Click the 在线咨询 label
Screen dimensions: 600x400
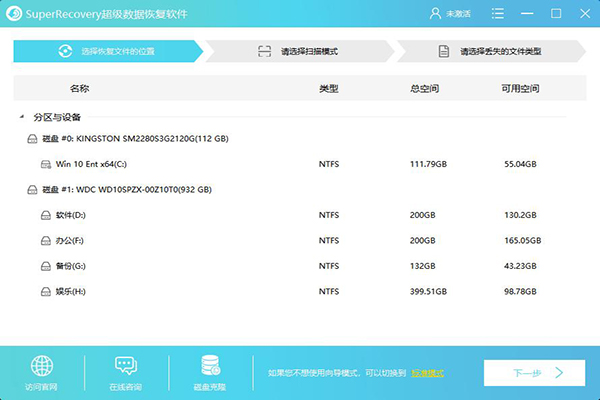click(126, 387)
